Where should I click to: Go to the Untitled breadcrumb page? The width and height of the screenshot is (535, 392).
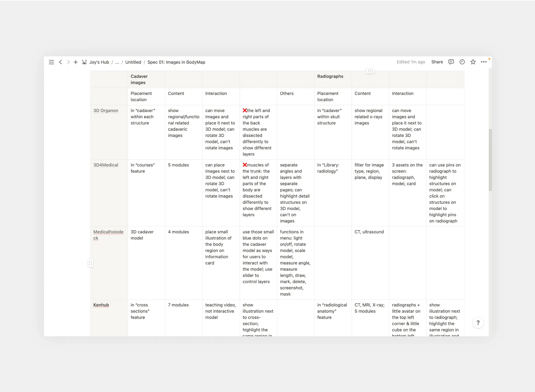click(133, 62)
